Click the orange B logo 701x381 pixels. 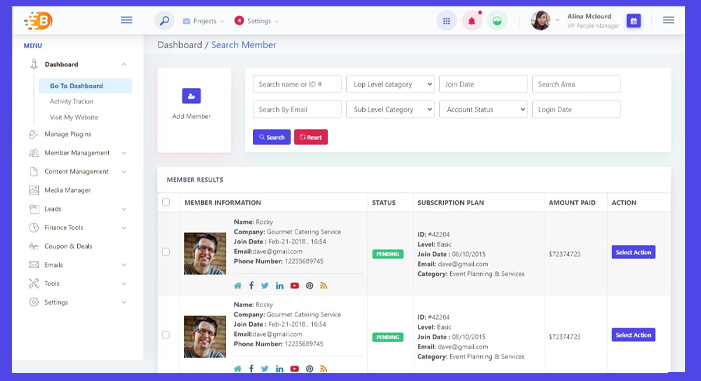(x=38, y=21)
